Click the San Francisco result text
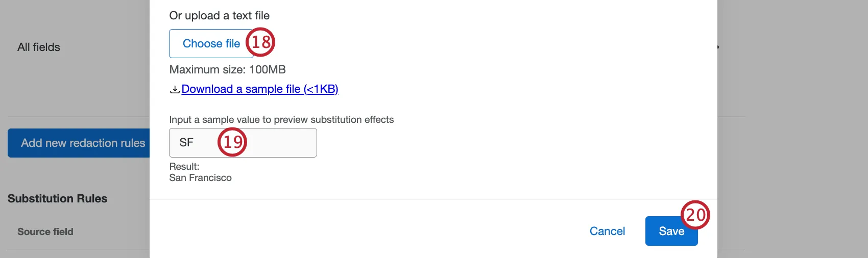This screenshot has height=258, width=868. point(200,178)
